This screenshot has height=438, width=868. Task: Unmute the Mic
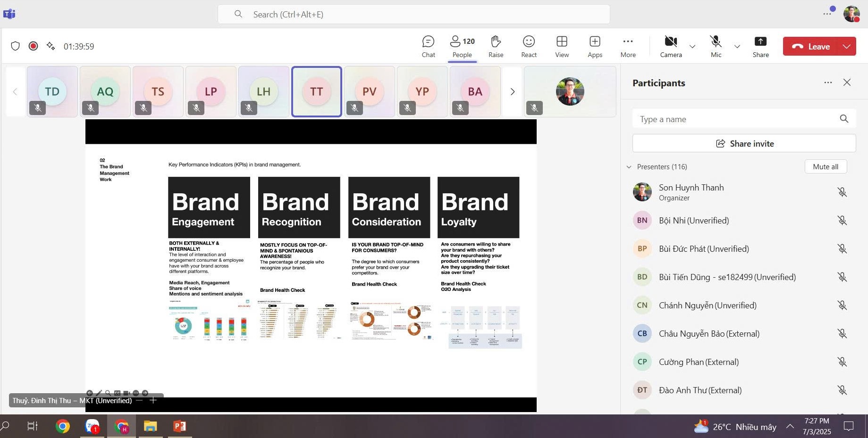(x=716, y=47)
